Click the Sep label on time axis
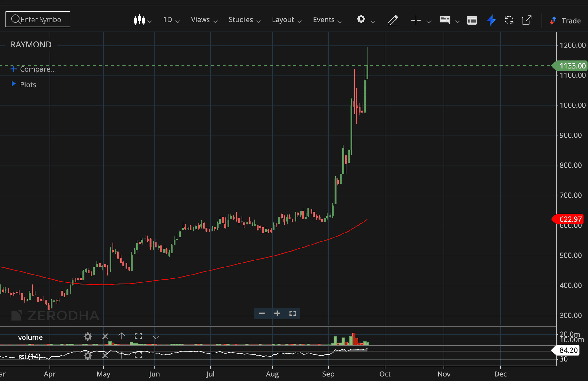Viewport: 588px width, 381px height. coord(328,374)
